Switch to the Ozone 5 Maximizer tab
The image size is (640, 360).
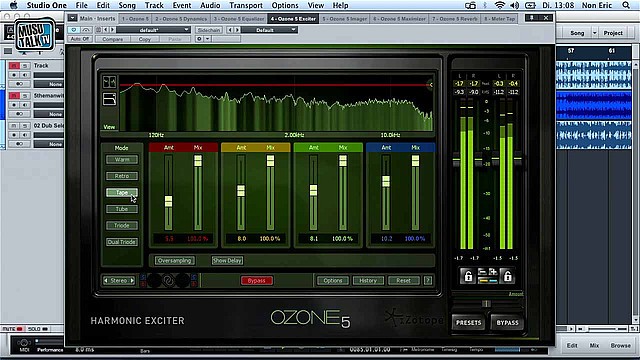click(399, 19)
